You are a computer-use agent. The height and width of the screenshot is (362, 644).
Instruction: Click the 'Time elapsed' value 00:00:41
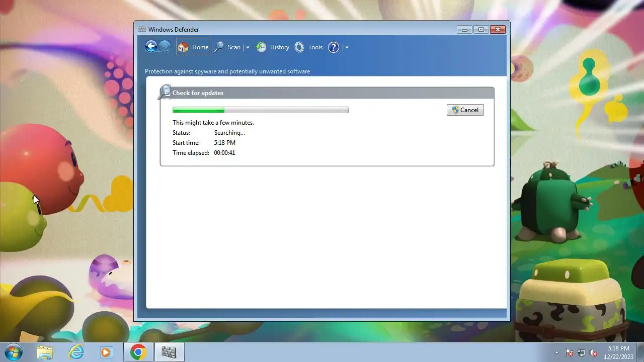[x=224, y=153]
